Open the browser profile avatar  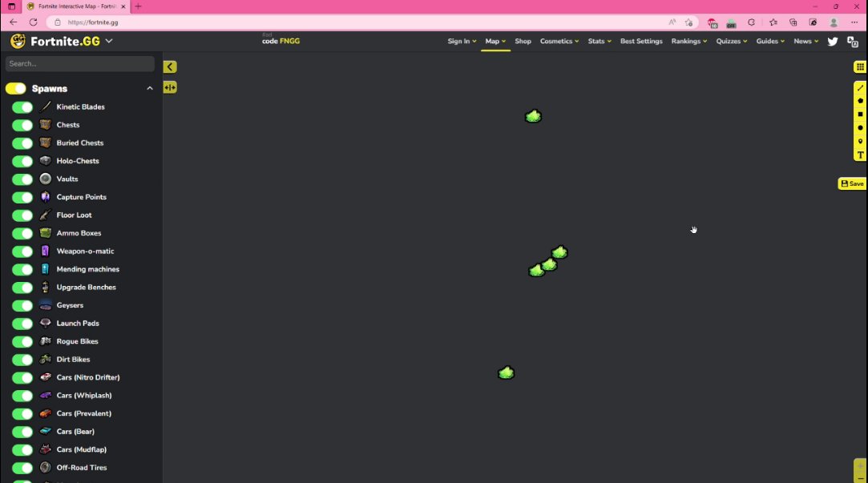click(834, 22)
